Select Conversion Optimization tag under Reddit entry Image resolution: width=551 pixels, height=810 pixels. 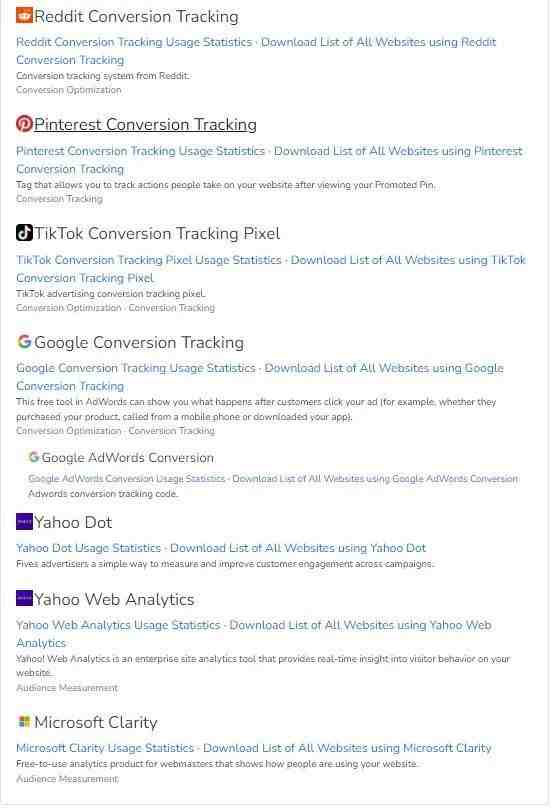[69, 90]
